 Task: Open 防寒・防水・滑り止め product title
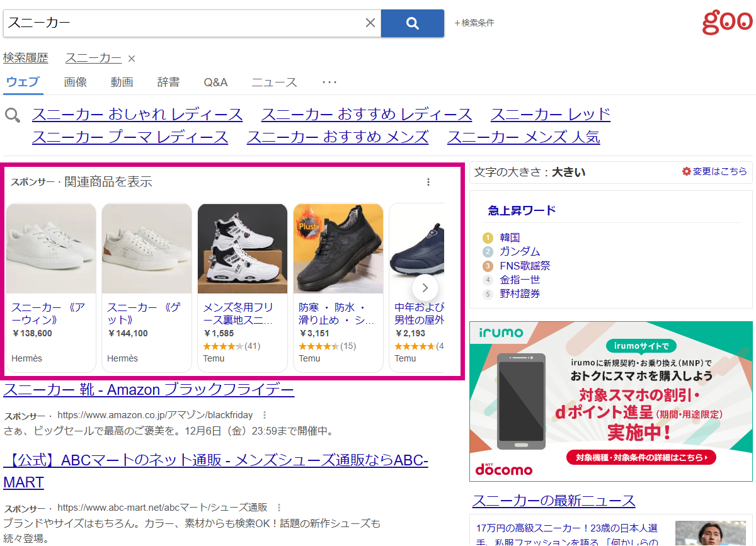(336, 314)
